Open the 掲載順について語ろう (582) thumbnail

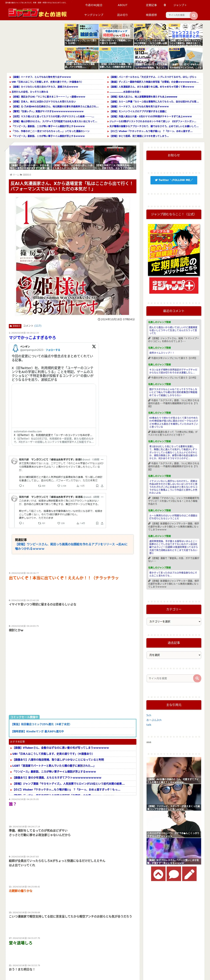click(116, 35)
